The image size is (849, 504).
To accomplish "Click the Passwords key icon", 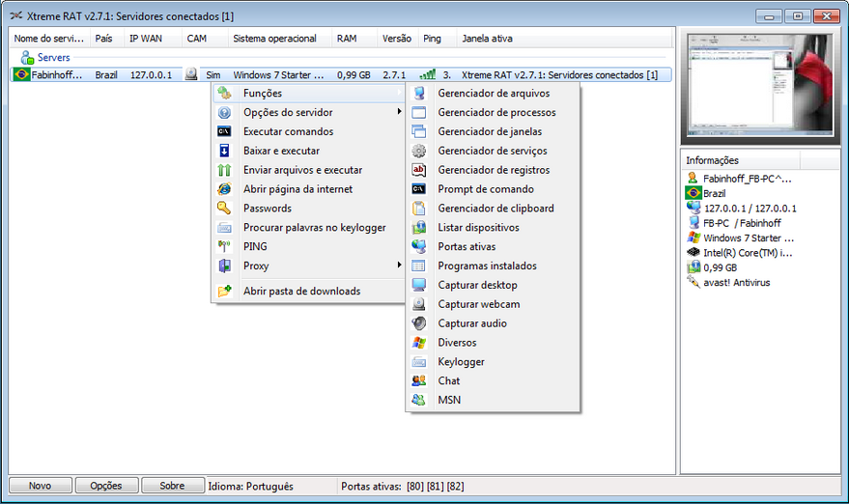I will click(x=224, y=208).
